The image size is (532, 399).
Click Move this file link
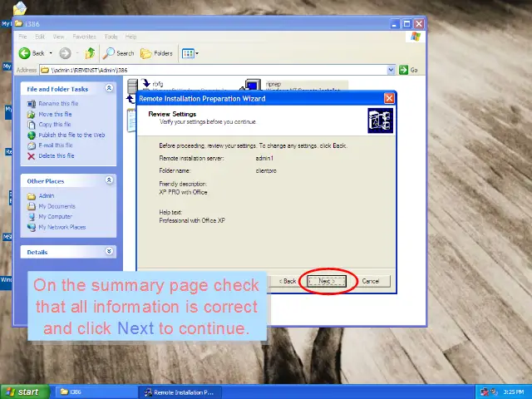click(55, 114)
